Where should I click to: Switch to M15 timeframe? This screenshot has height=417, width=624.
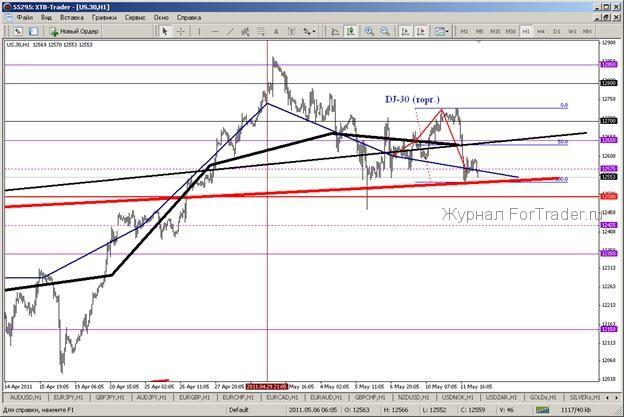coord(495,31)
